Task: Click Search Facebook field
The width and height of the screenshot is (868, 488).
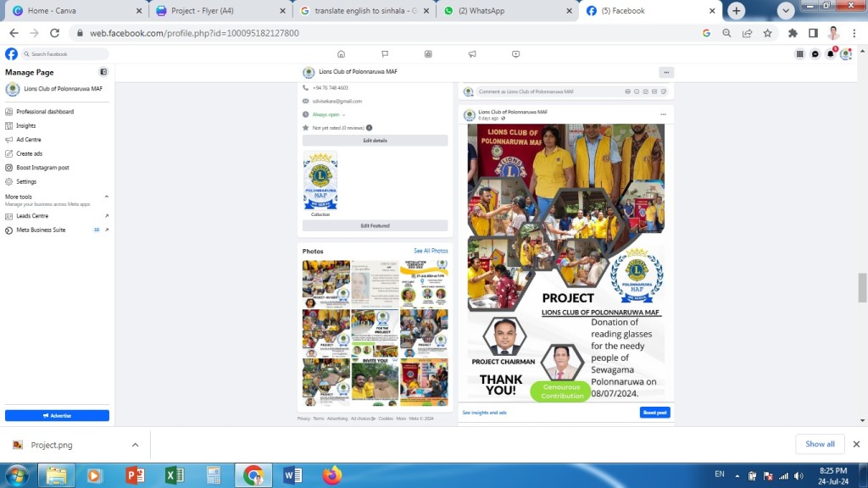Action: coord(65,53)
